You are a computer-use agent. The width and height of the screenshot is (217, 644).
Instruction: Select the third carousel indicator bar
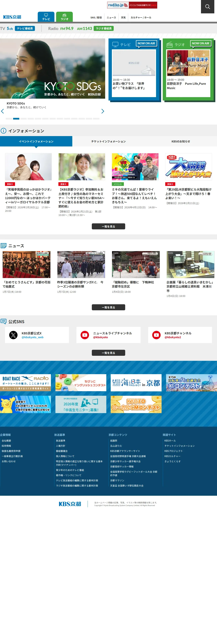click(x=24, y=119)
